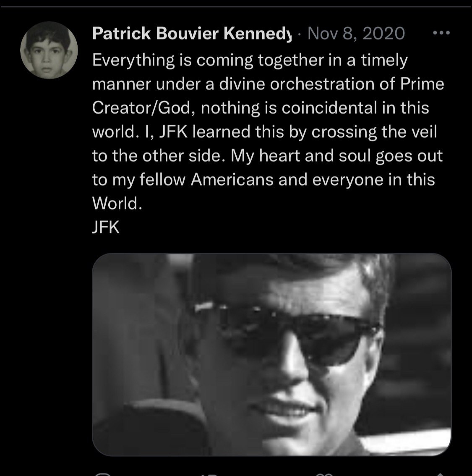Click "divine orchestration" in the tweet text
The image size is (472, 476).
(x=291, y=84)
